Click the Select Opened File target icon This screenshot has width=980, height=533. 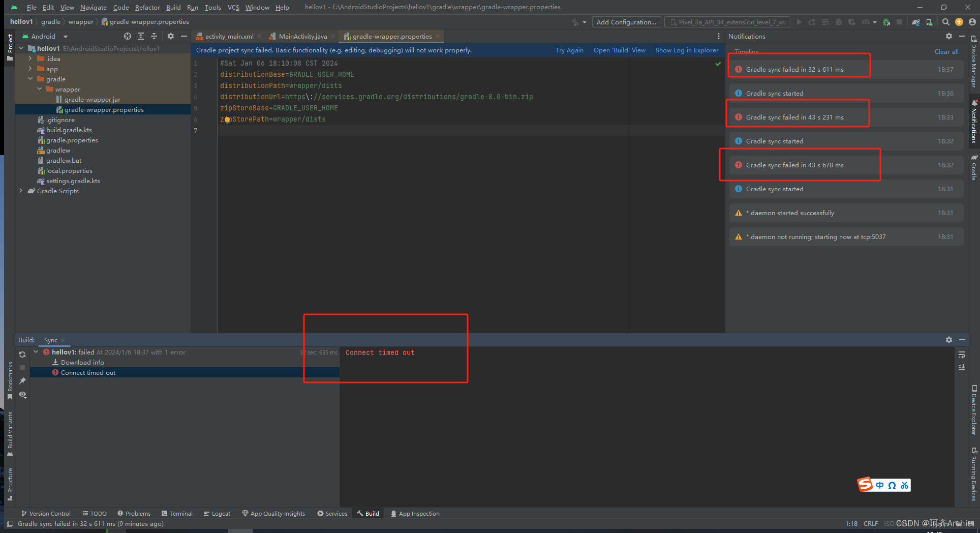tap(128, 36)
